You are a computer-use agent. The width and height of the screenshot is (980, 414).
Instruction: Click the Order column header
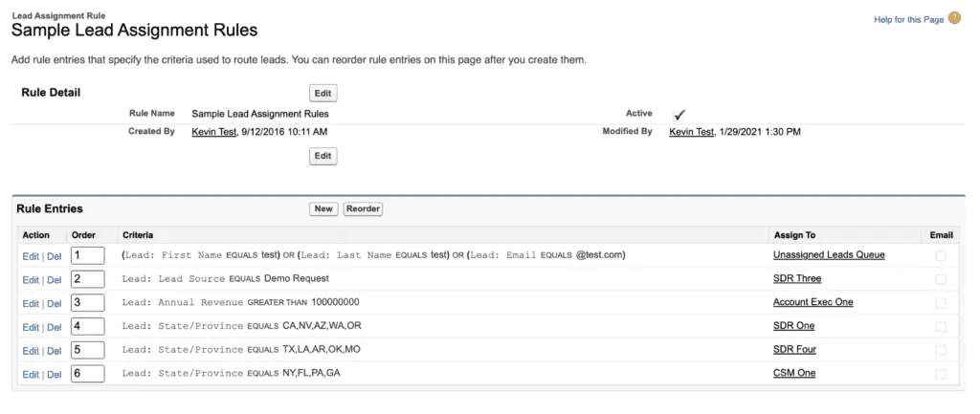tap(83, 235)
